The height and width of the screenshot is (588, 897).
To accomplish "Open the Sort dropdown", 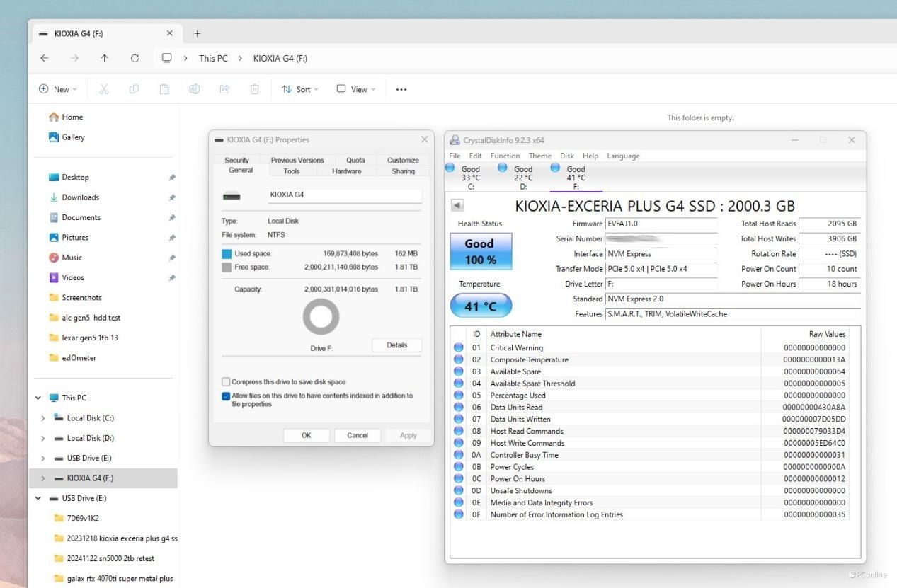I will click(300, 89).
